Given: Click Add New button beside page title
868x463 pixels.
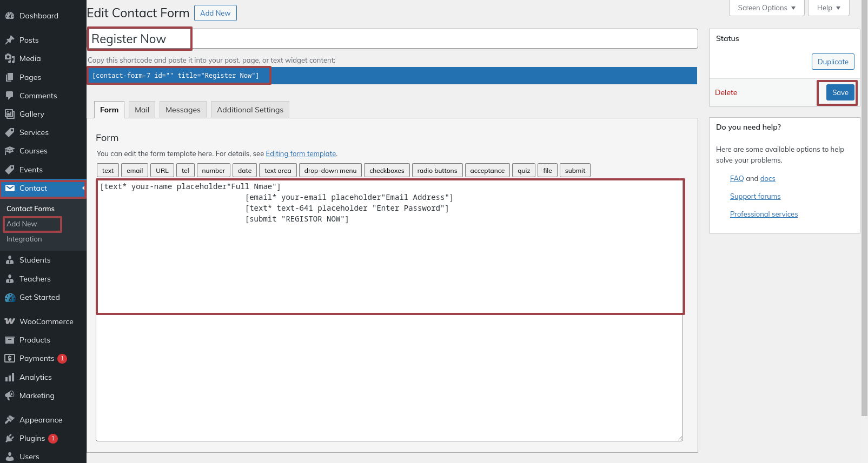Looking at the screenshot, I should coord(215,13).
